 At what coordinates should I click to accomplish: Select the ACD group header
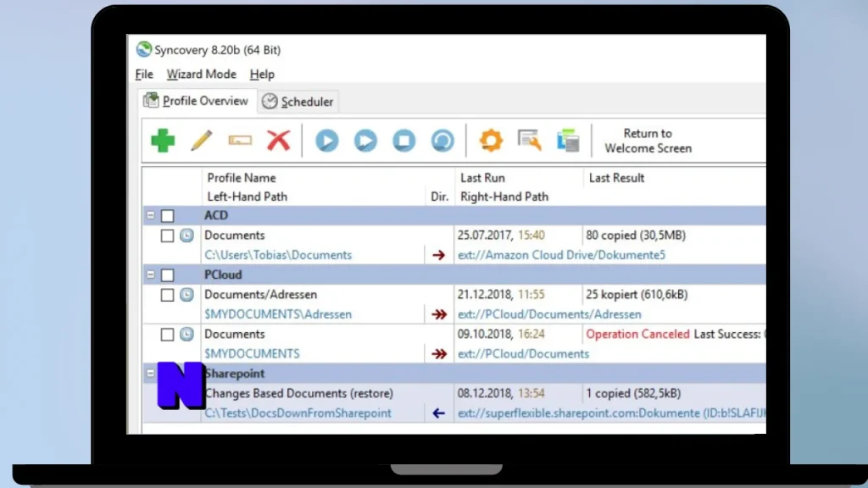click(454, 215)
